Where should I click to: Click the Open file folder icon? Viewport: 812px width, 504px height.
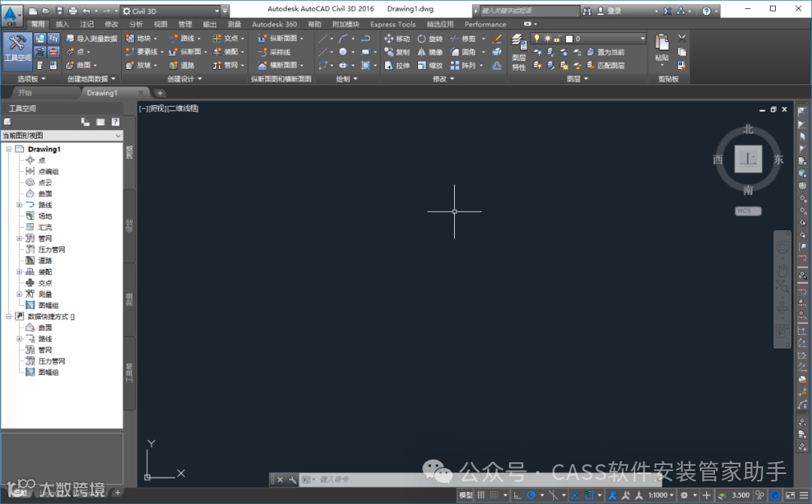tap(46, 11)
